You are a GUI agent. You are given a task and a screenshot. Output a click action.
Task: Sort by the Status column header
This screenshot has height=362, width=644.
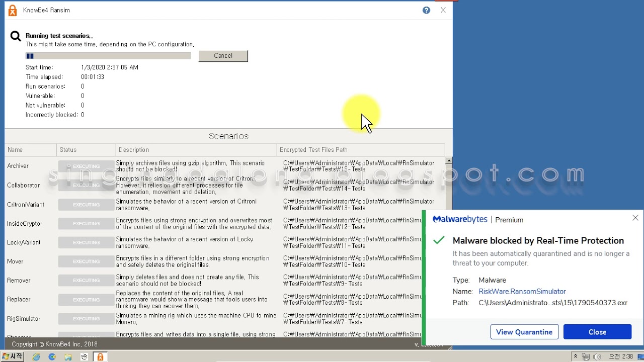click(x=86, y=150)
